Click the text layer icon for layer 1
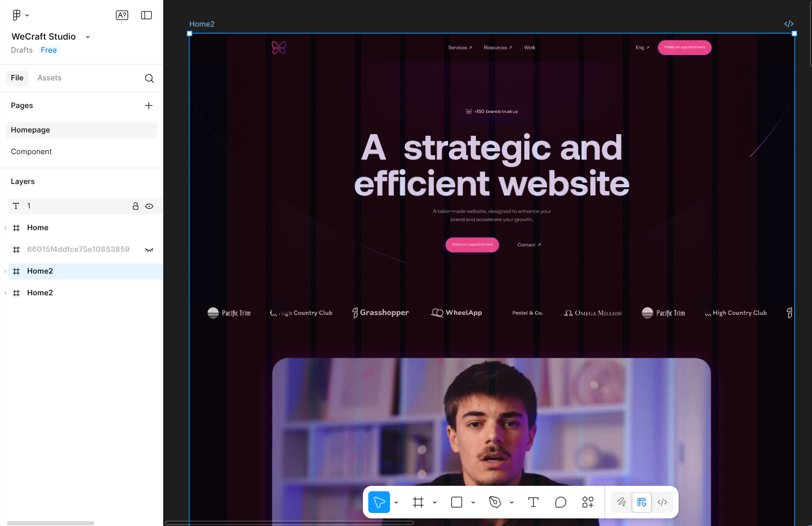812x526 pixels. [16, 206]
